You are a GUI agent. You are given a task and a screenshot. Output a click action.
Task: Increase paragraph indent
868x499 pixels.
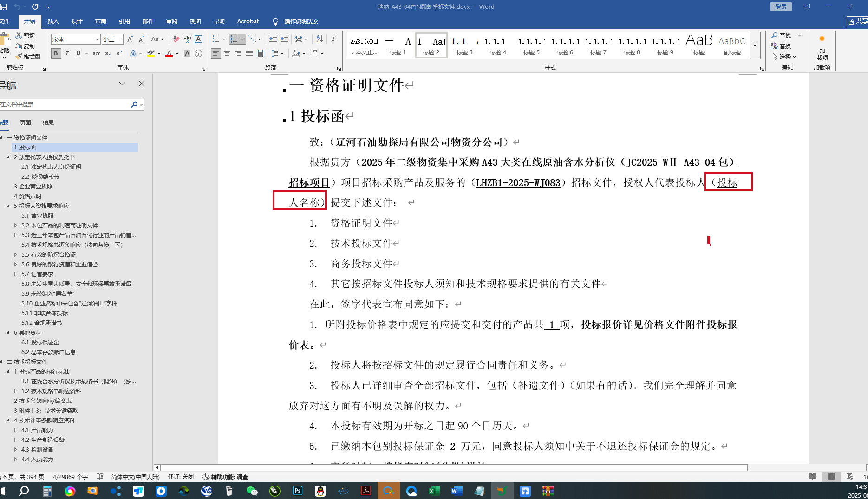(284, 39)
